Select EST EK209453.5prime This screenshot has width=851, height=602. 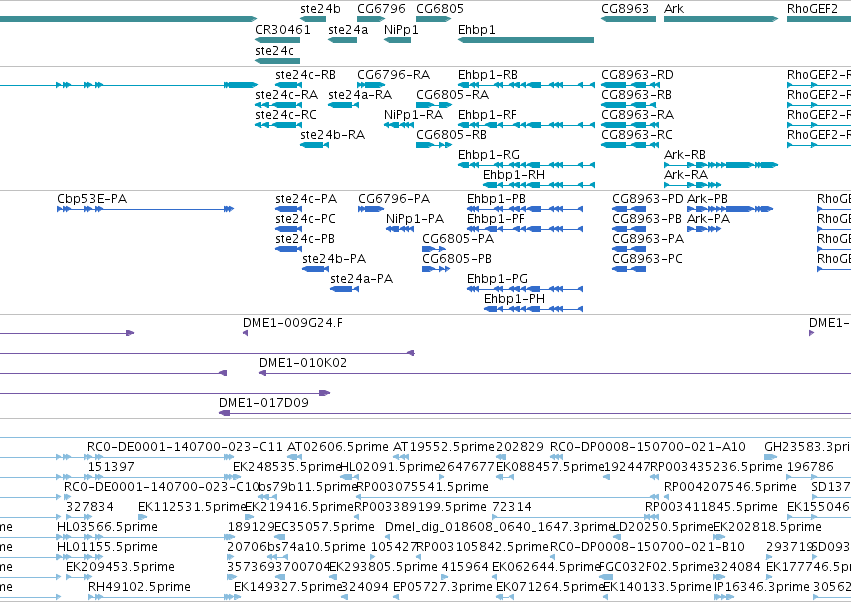120,567
